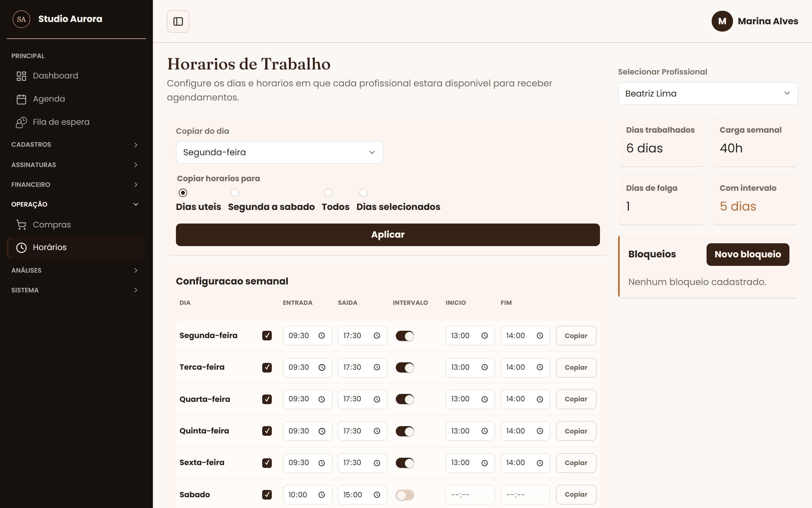Click the Horários clock icon in sidebar
The height and width of the screenshot is (508, 812).
21,248
